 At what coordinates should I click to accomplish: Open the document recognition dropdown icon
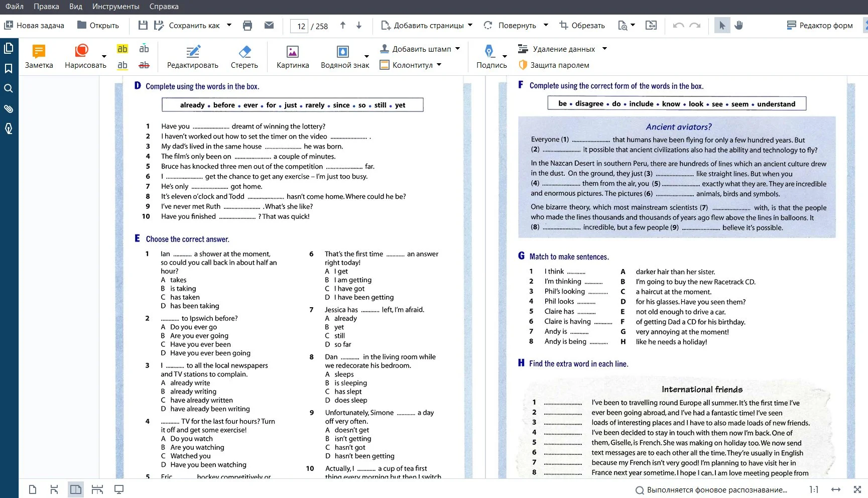(x=627, y=25)
